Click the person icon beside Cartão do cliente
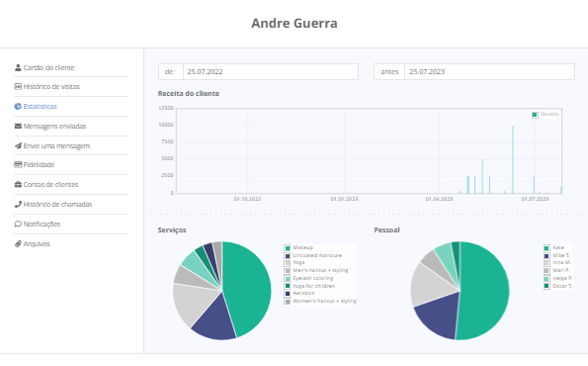The image size is (588, 366). click(18, 67)
